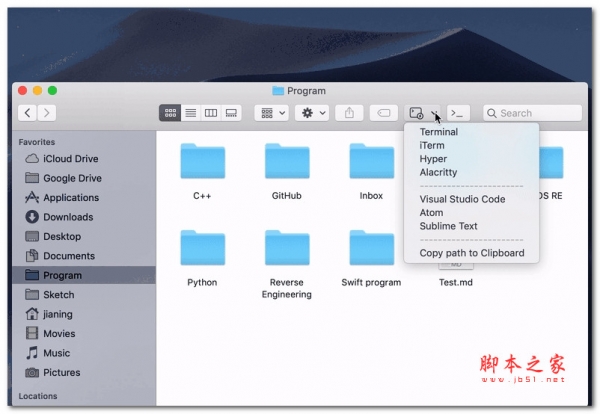Image resolution: width=600 pixels, height=414 pixels.
Task: Select the Swift program folder icon
Action: coord(372,248)
